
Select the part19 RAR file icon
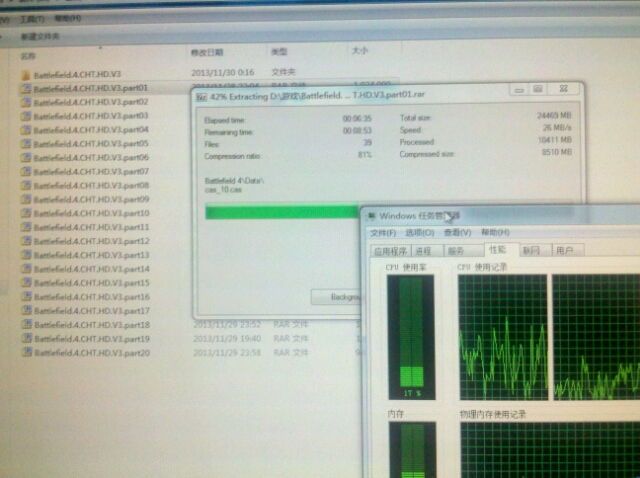27,338
